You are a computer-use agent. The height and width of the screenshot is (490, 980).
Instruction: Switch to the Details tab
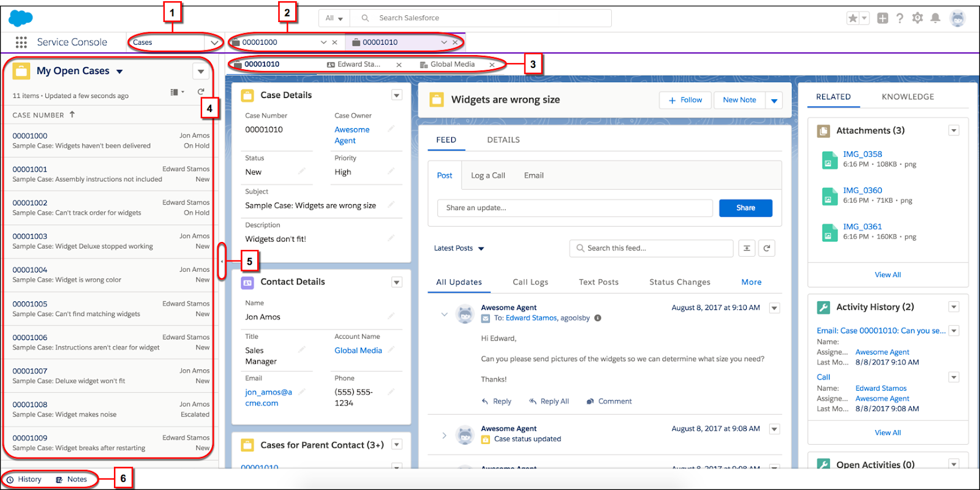point(503,140)
